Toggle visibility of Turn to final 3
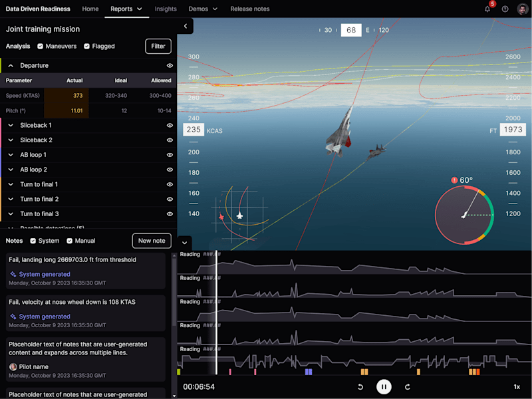The width and height of the screenshot is (532, 399). click(170, 213)
